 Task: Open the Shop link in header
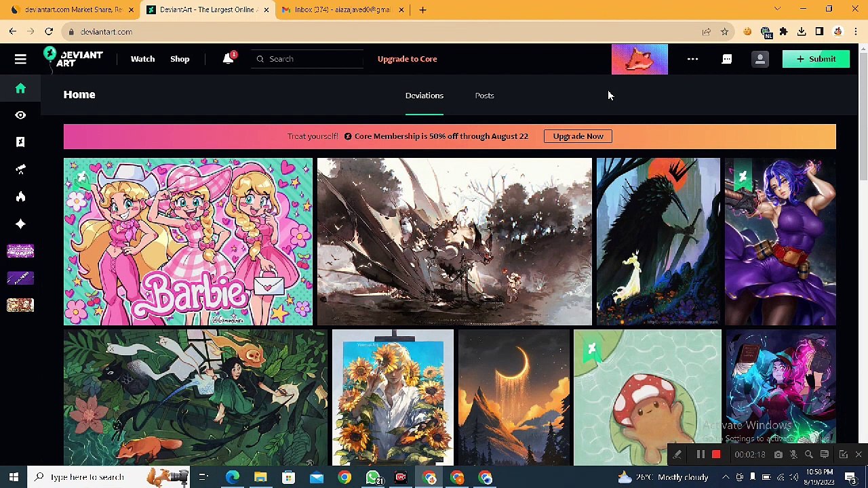coord(180,59)
